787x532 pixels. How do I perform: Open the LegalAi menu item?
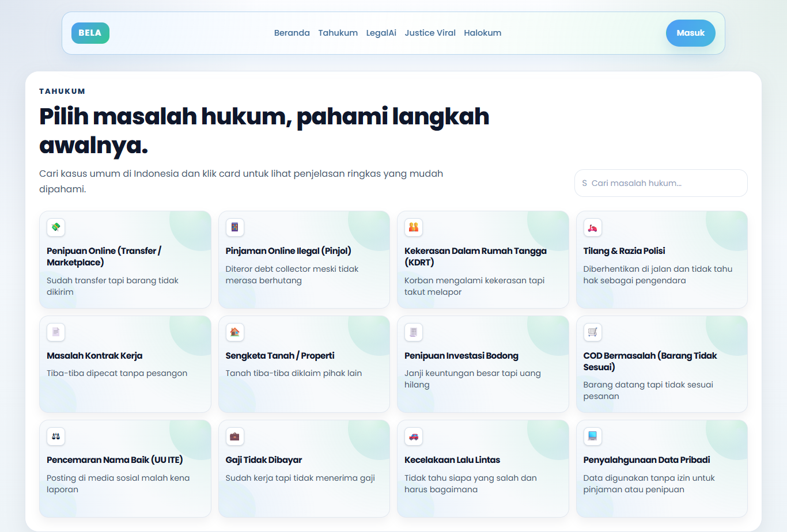coord(381,33)
